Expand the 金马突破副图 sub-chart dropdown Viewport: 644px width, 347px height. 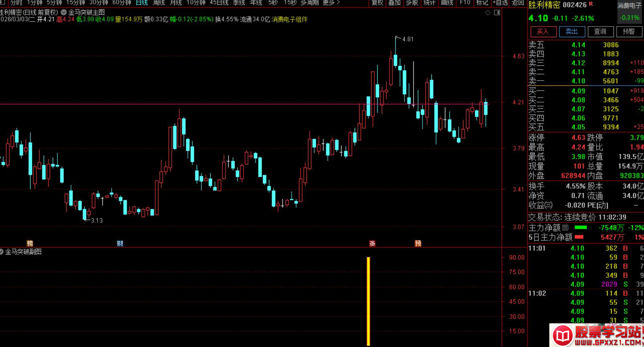click(x=2, y=252)
